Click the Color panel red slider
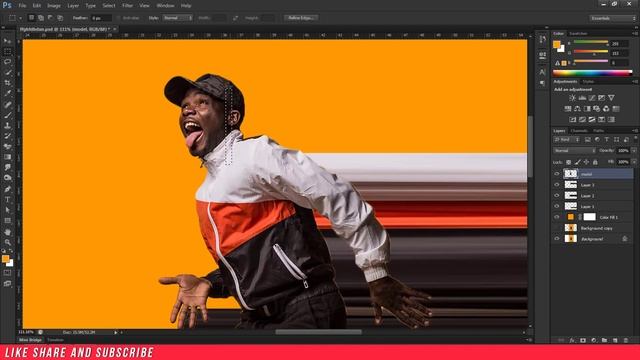 pos(591,42)
